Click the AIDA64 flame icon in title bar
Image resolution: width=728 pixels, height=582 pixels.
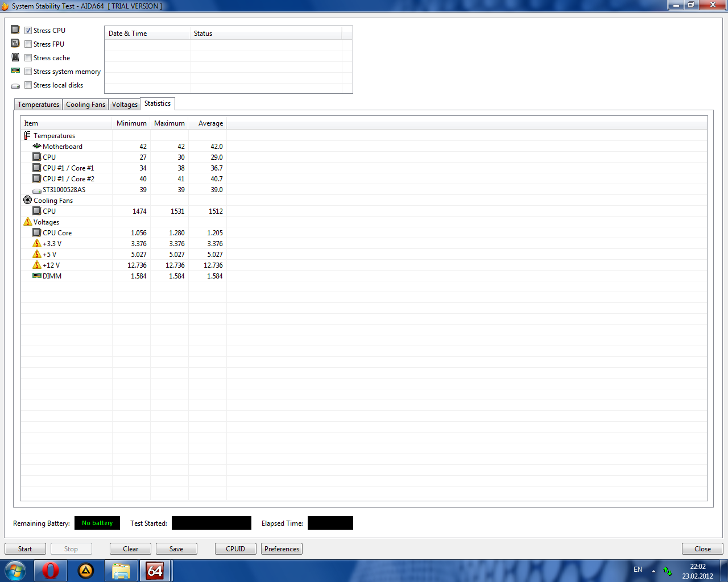[x=5, y=6]
